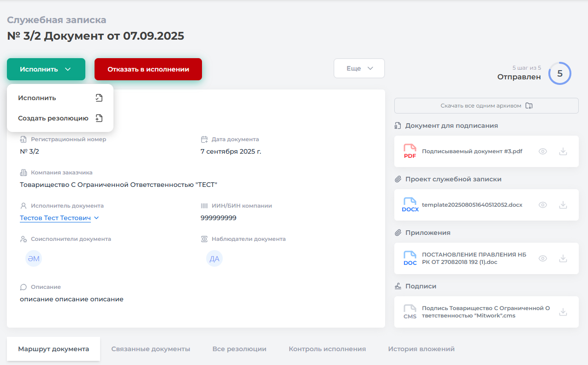
Task: Download the Mitwork .cms signature file
Action: 563,312
